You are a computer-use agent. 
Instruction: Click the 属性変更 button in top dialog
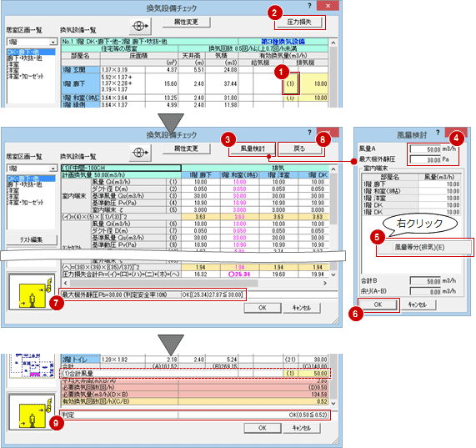click(x=186, y=23)
